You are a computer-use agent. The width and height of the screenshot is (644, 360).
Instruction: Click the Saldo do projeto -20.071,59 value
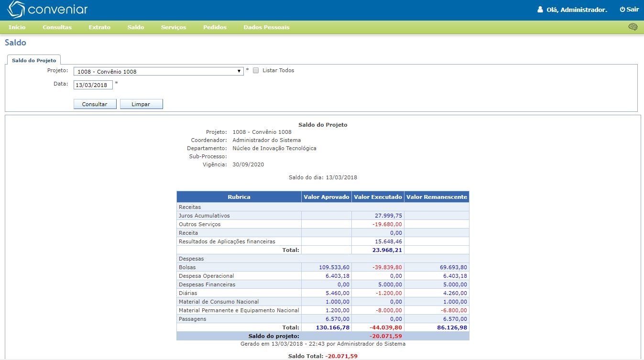[386, 336]
